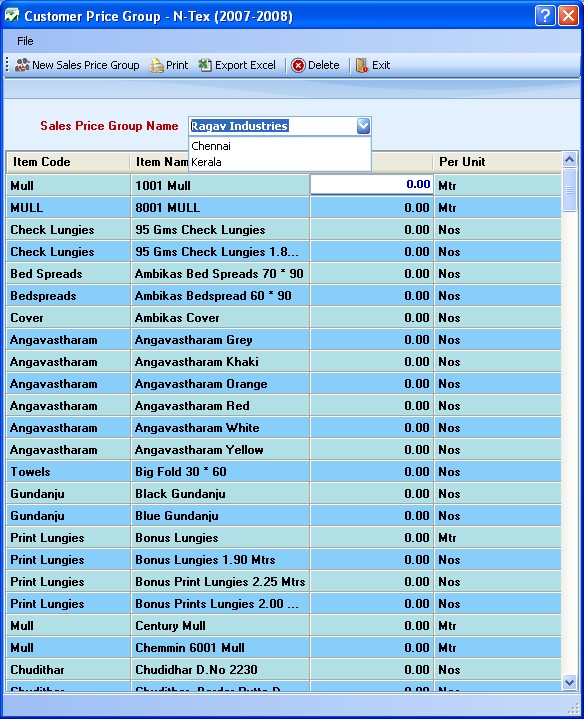Click the 95 Gms Check Lungies cell

tap(220, 230)
